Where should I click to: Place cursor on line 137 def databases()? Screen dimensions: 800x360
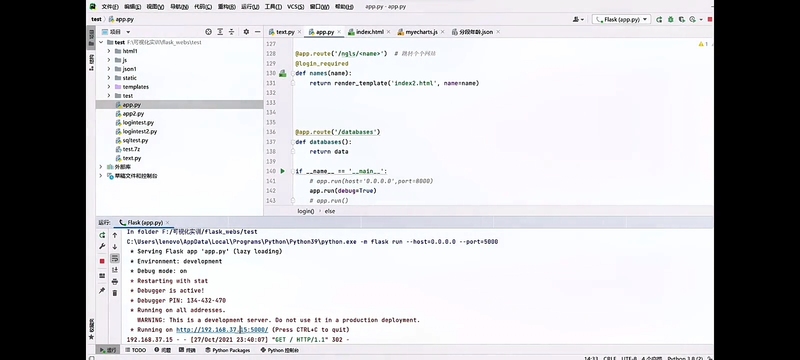point(323,142)
